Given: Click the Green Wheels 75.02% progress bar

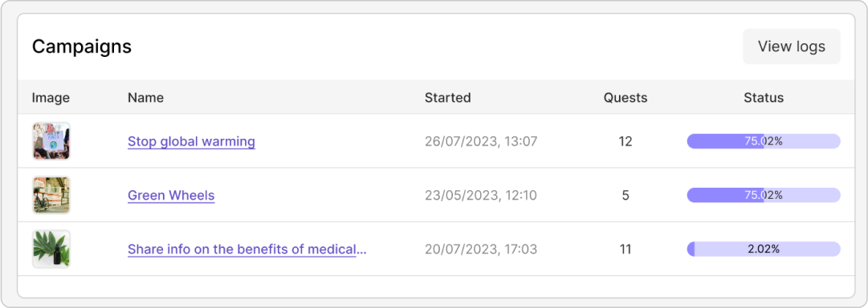Looking at the screenshot, I should click(764, 195).
